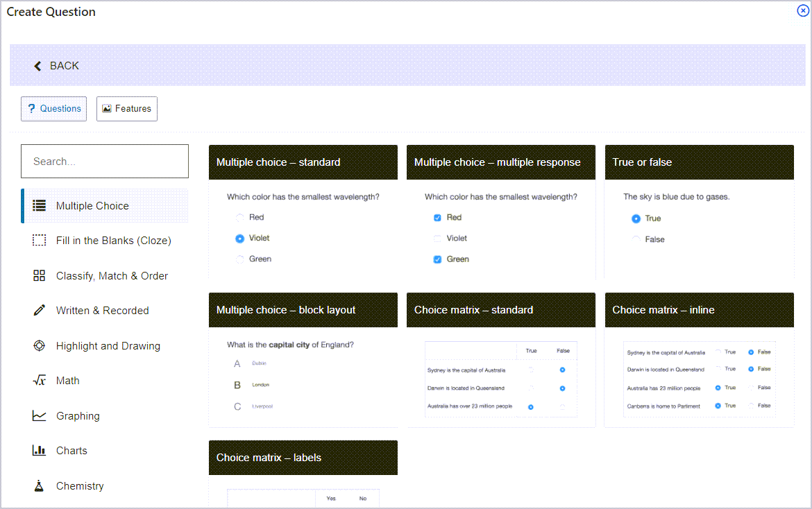This screenshot has width=812, height=509.
Task: Click the Highlight and Drawing target icon
Action: pyautogui.click(x=40, y=345)
